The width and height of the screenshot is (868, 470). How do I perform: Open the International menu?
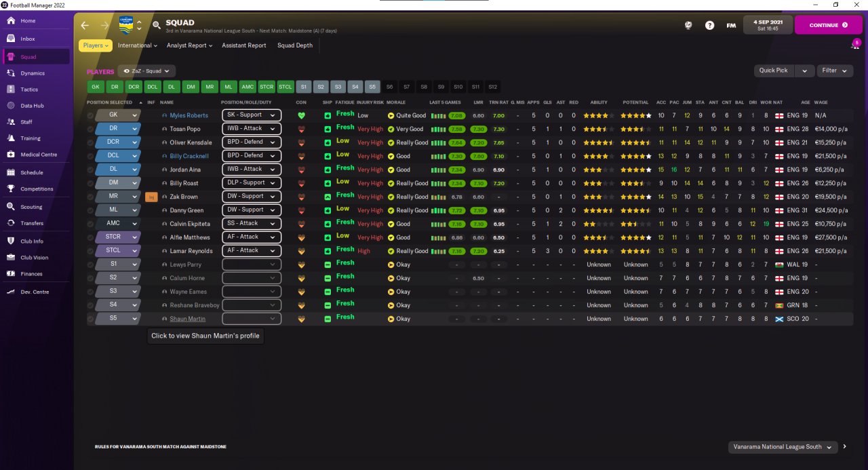coord(137,45)
